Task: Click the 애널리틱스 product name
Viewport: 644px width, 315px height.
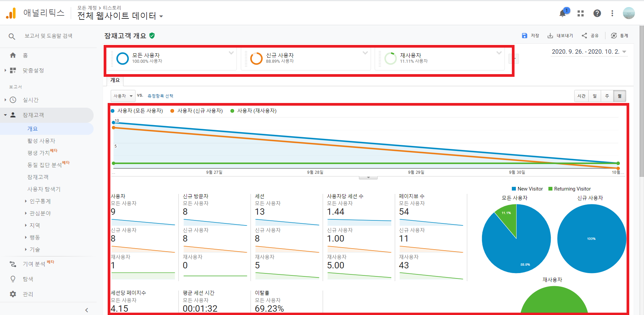Action: (44, 13)
